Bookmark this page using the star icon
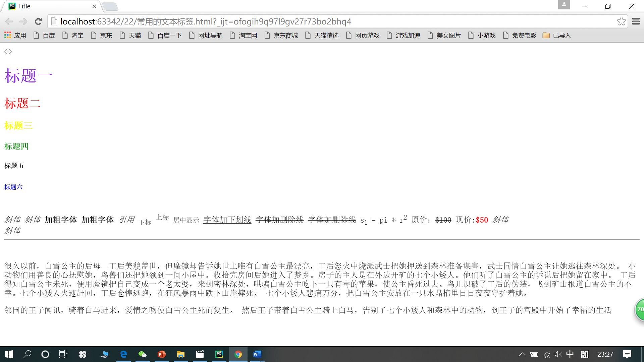The height and width of the screenshot is (362, 644). point(622,21)
